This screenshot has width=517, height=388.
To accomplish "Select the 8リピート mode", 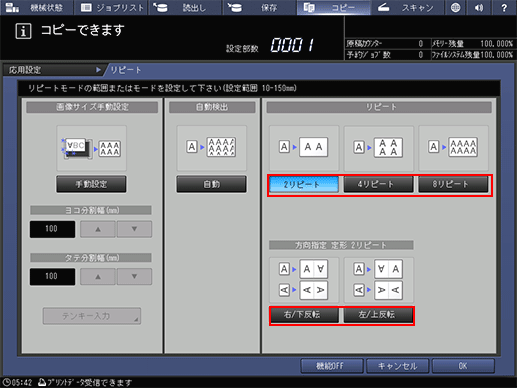I will (453, 184).
